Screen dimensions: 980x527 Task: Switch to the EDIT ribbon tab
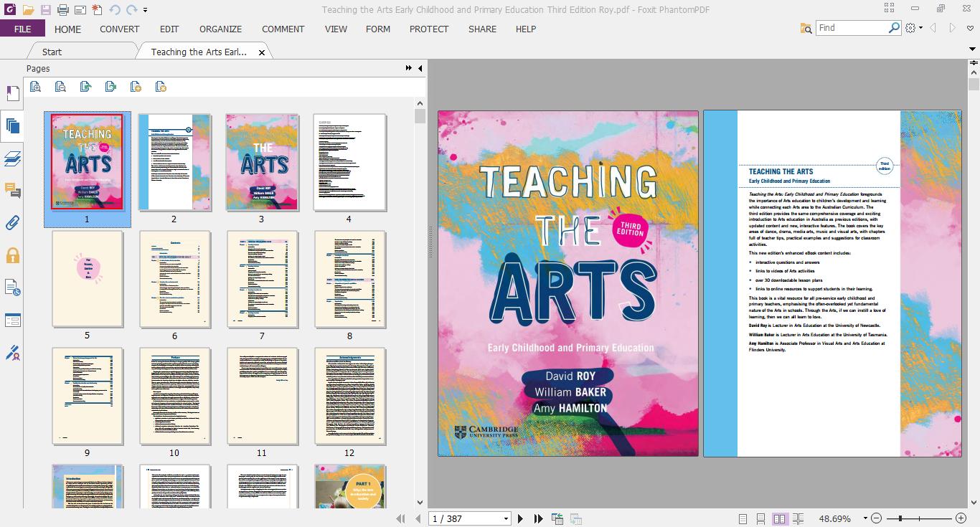click(x=169, y=29)
